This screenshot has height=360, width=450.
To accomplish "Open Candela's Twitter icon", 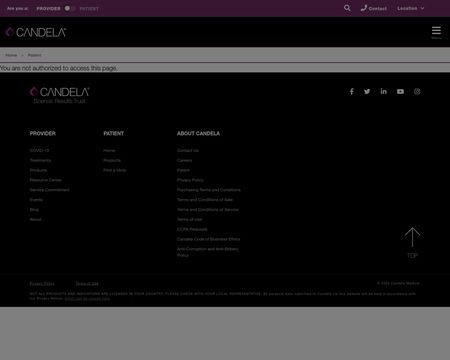I will [x=367, y=91].
